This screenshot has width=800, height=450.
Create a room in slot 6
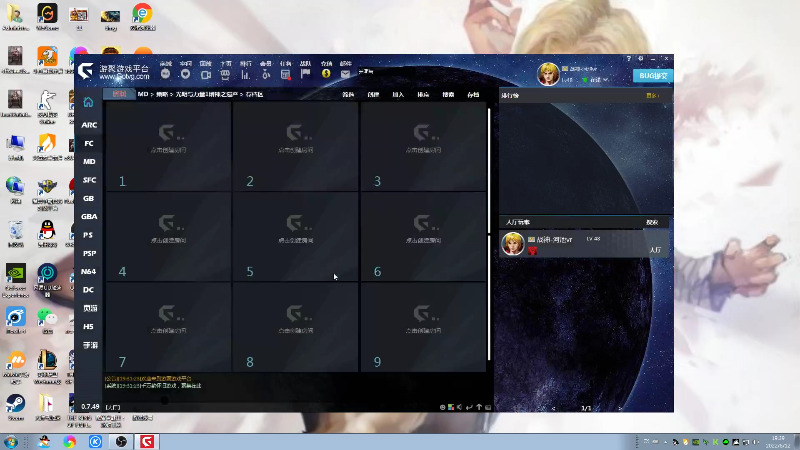point(423,236)
